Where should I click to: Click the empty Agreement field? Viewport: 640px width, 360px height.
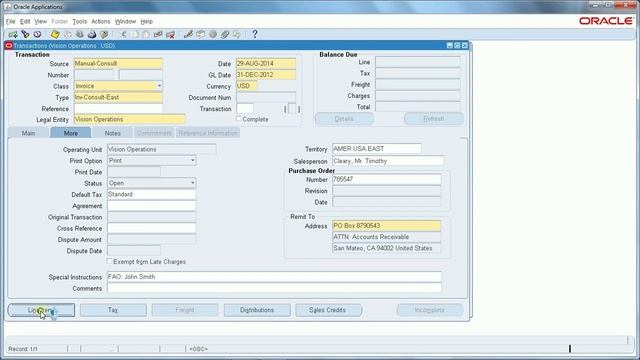click(151, 206)
